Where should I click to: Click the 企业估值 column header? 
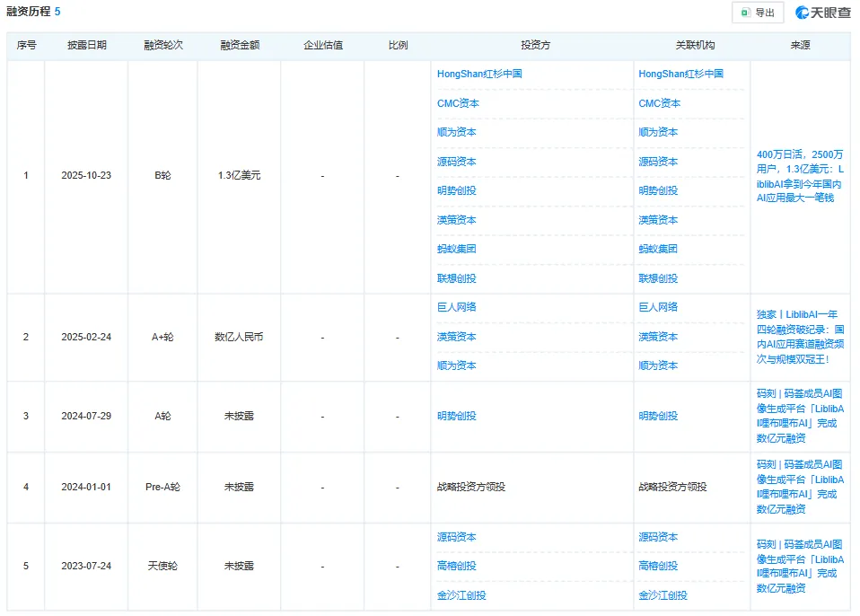coord(323,46)
